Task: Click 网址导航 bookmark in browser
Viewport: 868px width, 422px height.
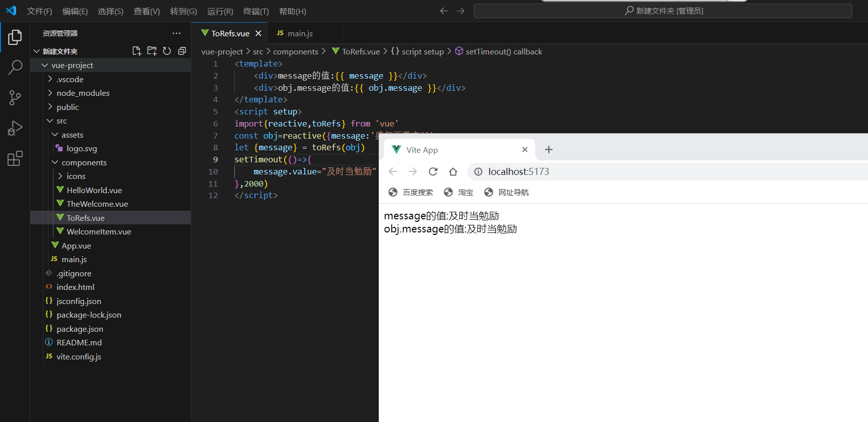Action: click(506, 192)
